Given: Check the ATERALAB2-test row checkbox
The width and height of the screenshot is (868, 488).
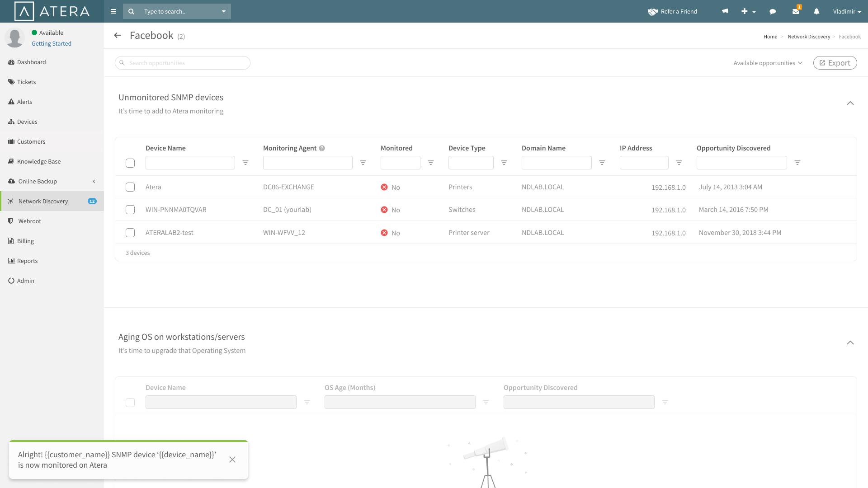Looking at the screenshot, I should tap(130, 233).
